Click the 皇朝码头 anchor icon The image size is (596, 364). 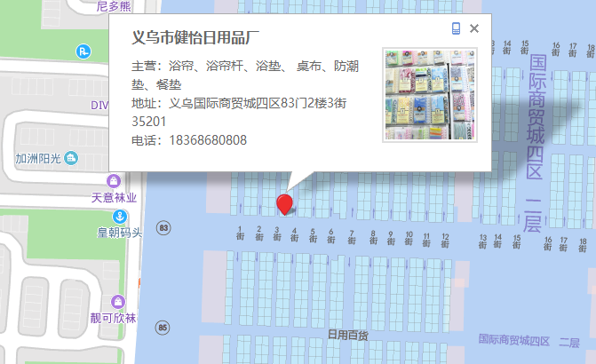point(118,217)
